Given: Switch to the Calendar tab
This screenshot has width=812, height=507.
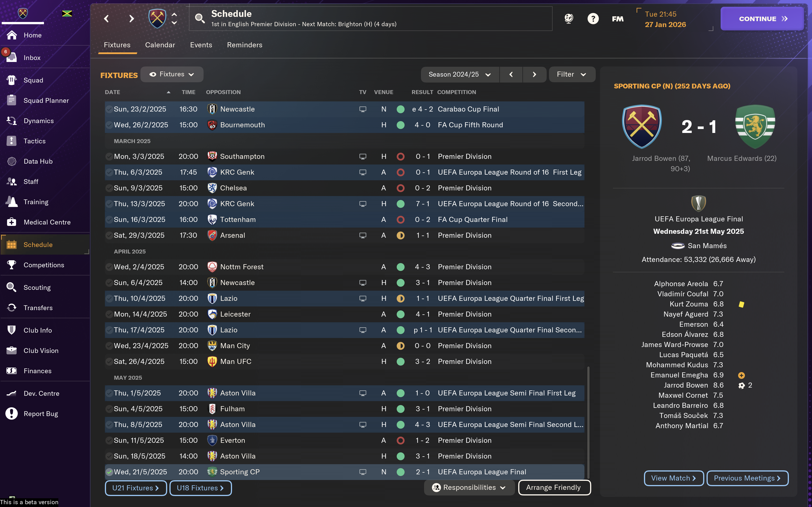Looking at the screenshot, I should (x=160, y=45).
